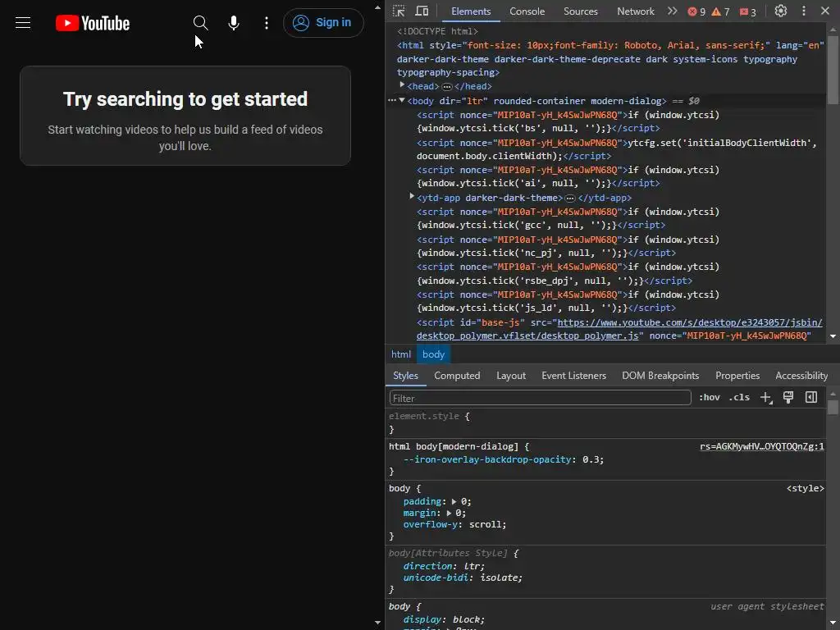840x630 pixels.
Task: Click the overflow-y scroll value
Action: click(486, 524)
